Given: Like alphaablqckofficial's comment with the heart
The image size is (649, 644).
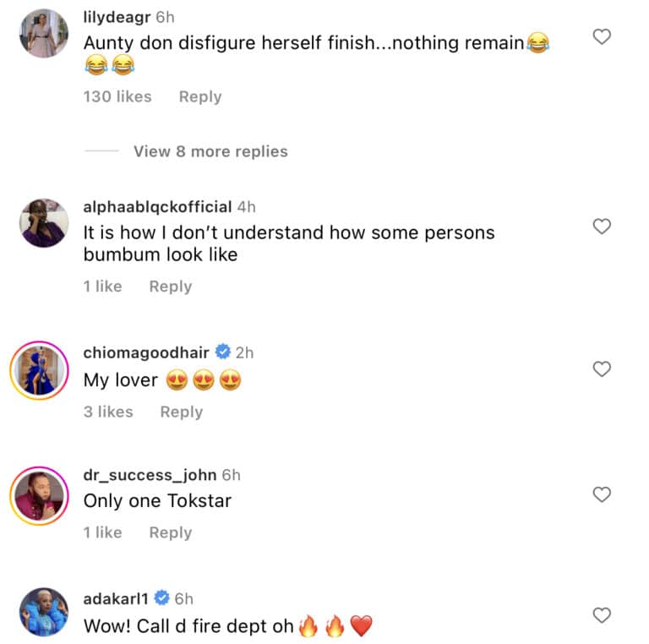Looking at the screenshot, I should pos(602,226).
